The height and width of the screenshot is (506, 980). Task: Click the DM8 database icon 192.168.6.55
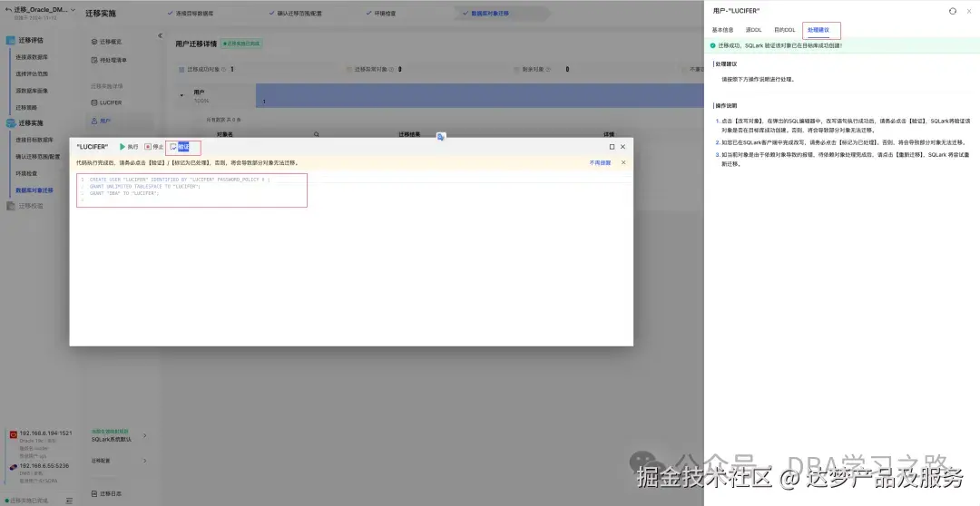(x=13, y=467)
